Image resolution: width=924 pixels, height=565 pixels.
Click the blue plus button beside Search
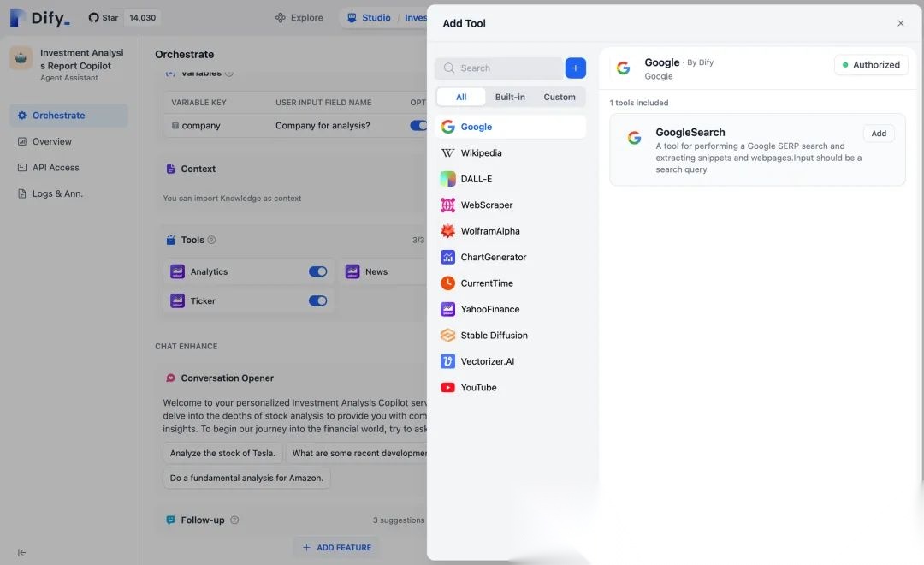[575, 68]
